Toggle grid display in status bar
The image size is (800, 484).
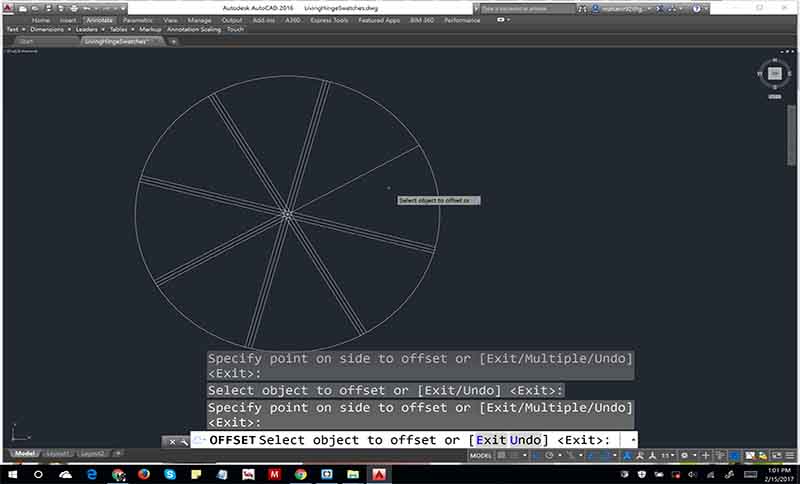pos(501,455)
